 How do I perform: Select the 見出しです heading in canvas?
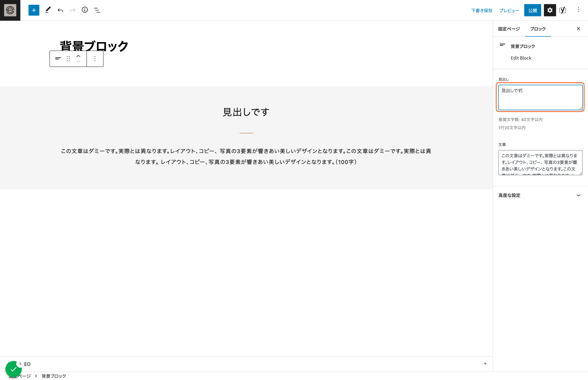246,112
